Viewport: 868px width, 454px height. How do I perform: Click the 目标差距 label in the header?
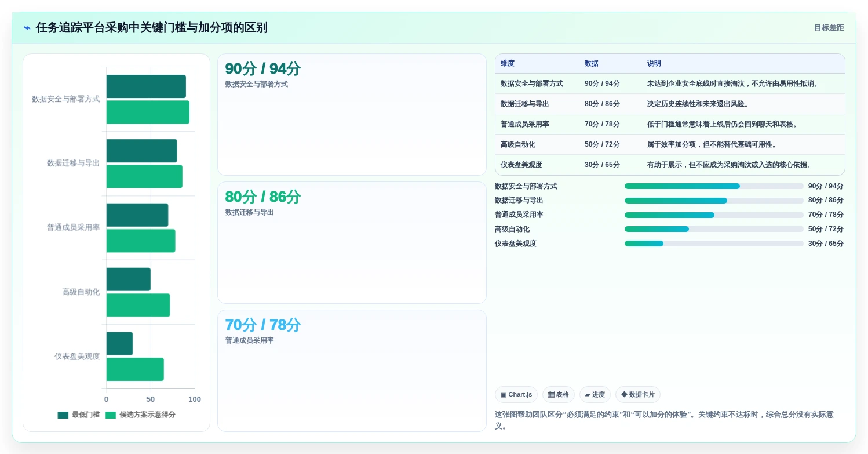pos(829,28)
